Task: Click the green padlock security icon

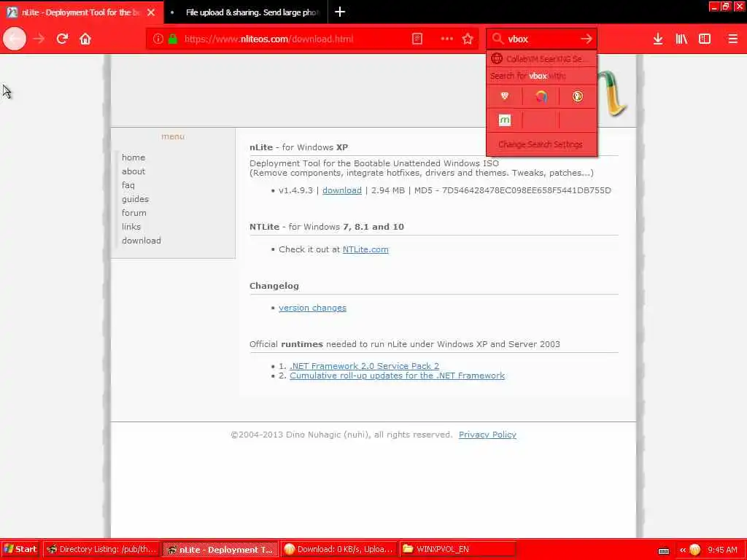Action: point(173,39)
